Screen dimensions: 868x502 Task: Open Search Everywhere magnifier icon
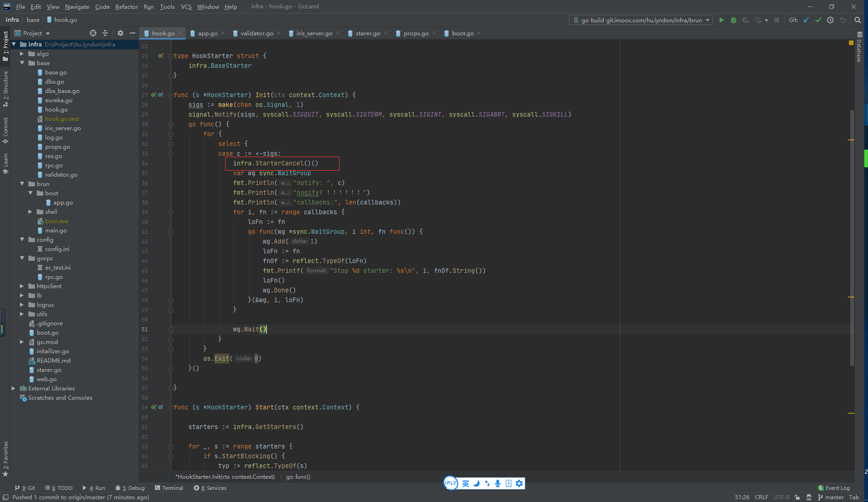tap(858, 20)
